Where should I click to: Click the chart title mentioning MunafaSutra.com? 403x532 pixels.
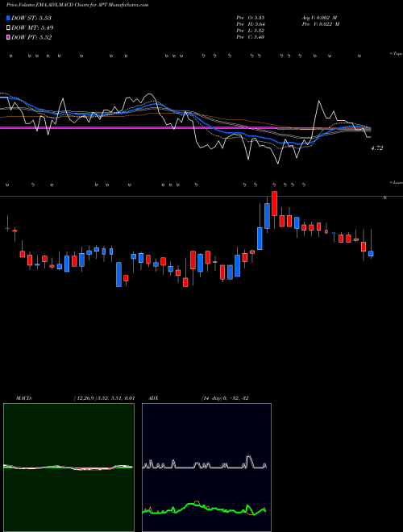[x=77, y=6]
